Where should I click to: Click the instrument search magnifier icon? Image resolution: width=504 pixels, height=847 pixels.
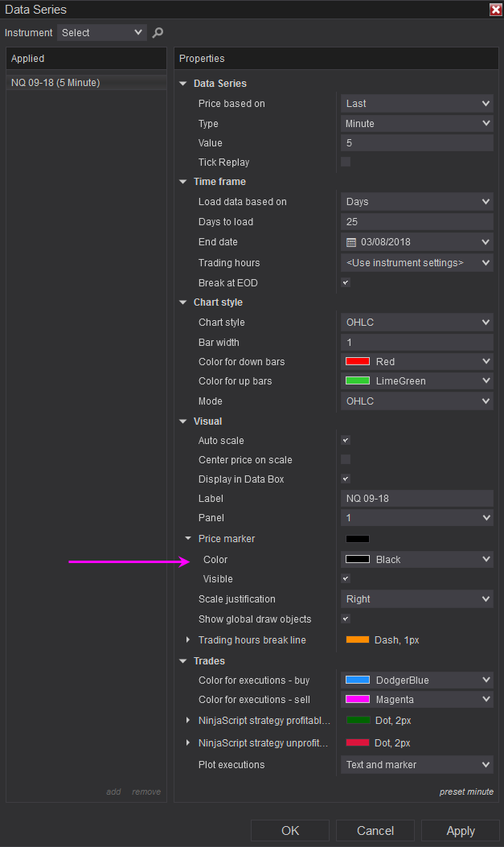158,33
